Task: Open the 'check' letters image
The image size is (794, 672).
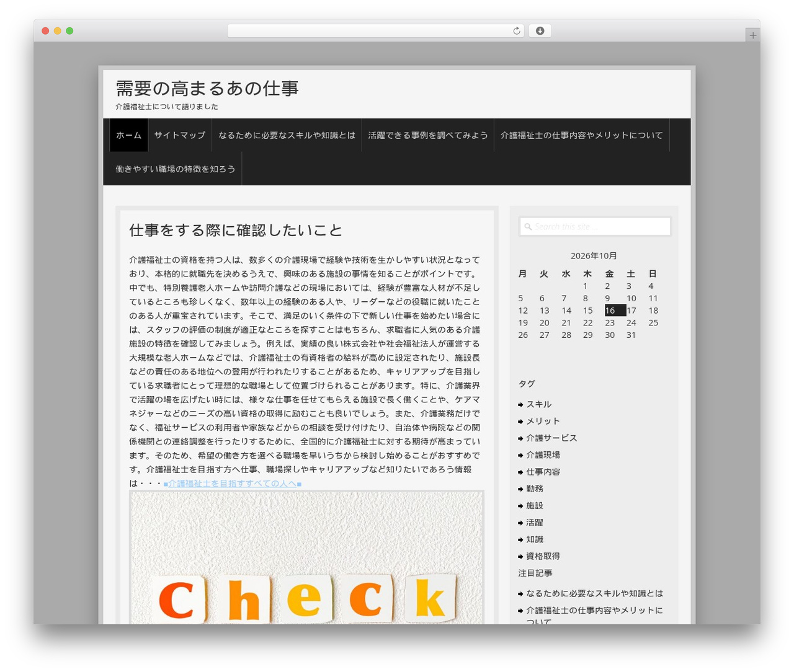Action: click(x=306, y=557)
